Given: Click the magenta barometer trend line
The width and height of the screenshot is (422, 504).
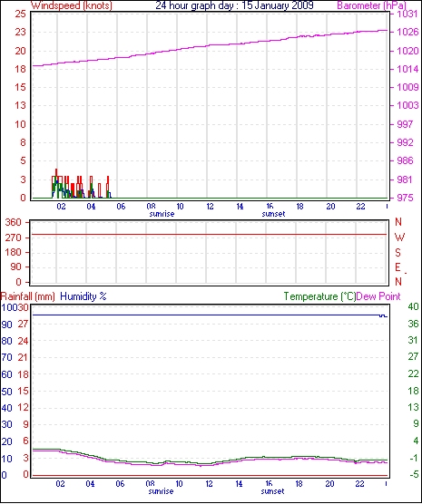Looking at the screenshot, I should click(x=210, y=45).
